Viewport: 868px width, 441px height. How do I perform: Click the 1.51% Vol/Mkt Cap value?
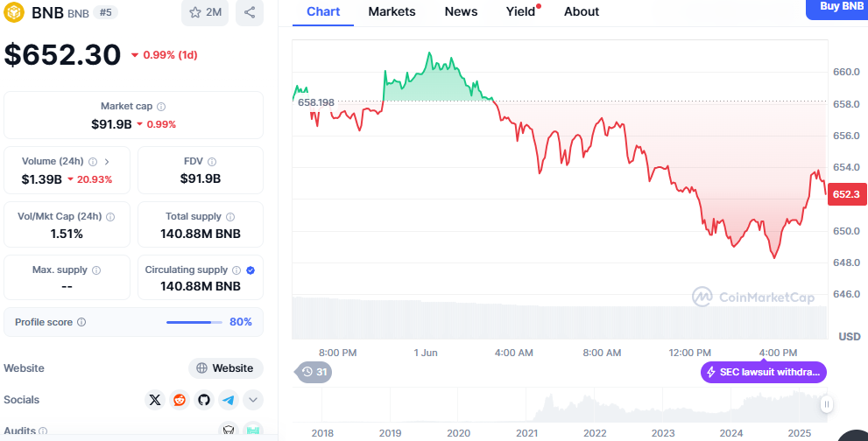[67, 234]
